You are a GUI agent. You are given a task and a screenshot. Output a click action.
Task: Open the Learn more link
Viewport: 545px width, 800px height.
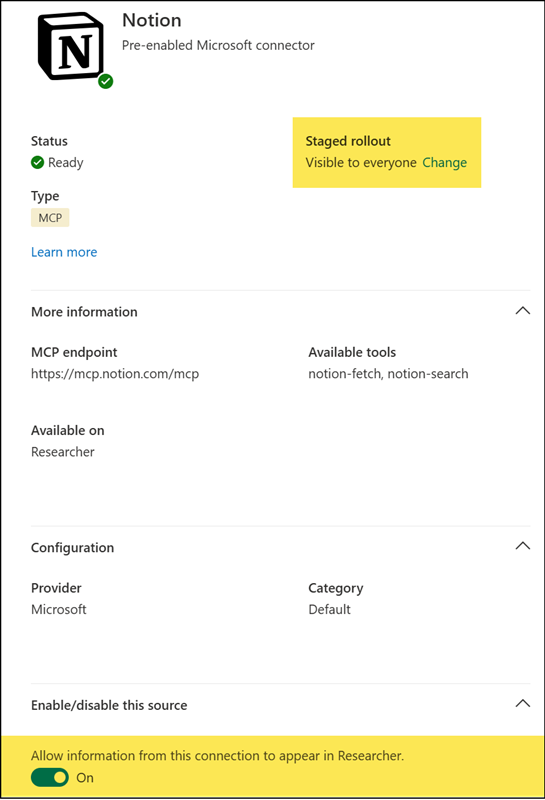click(x=64, y=252)
